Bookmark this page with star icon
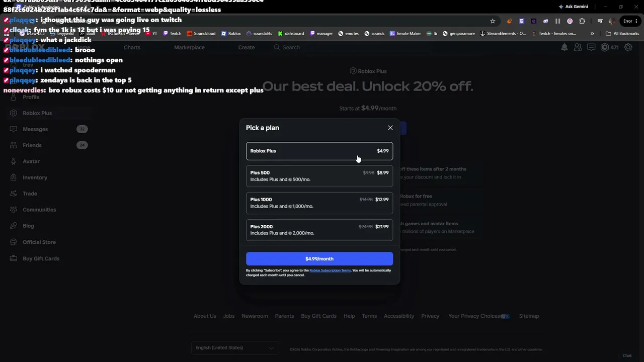Screen dimensions: 644x362 (493, 21)
